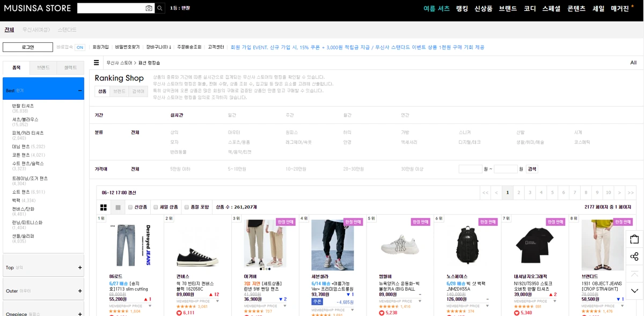Go to page 2 of results
644x316 pixels.
coord(518,192)
